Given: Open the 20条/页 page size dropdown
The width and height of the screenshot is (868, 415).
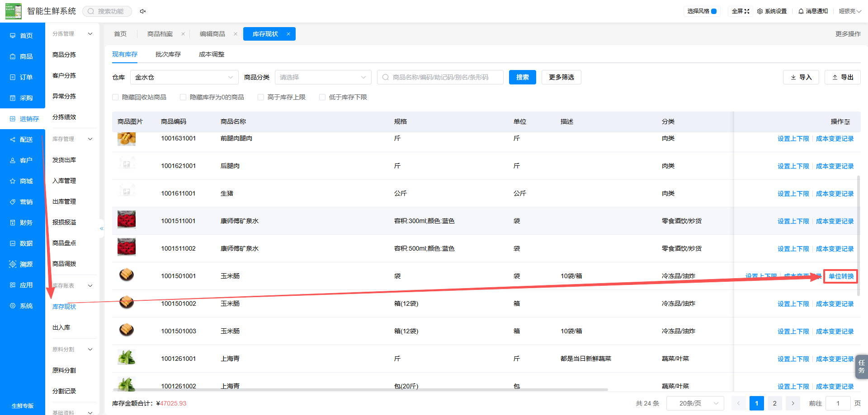Looking at the screenshot, I should pyautogui.click(x=695, y=403).
